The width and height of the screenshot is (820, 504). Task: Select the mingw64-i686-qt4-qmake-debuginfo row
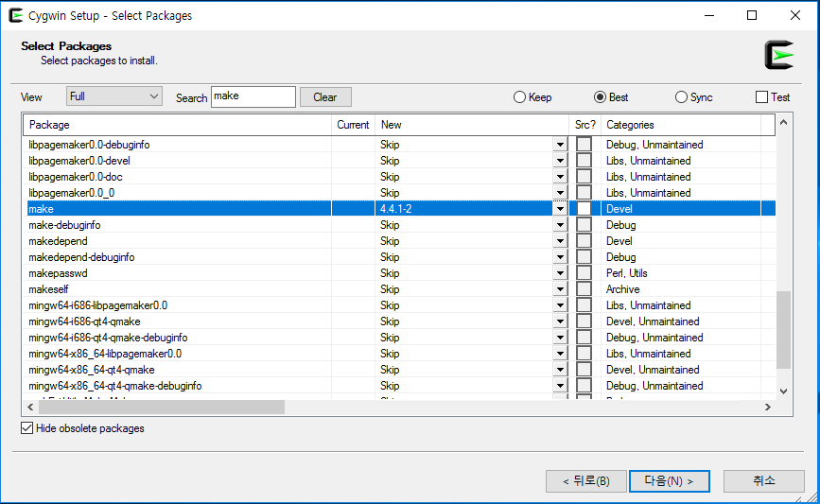[x=399, y=338]
